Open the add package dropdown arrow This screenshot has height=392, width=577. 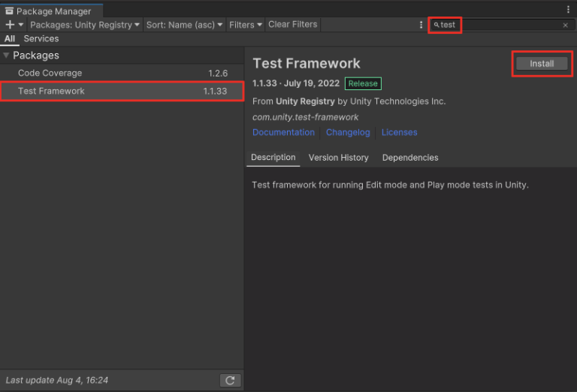tap(21, 25)
